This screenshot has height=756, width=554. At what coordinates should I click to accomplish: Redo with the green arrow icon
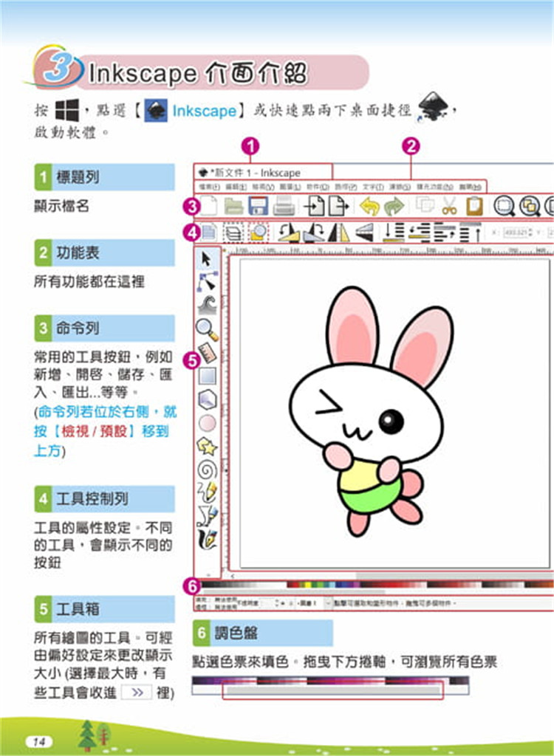[394, 207]
